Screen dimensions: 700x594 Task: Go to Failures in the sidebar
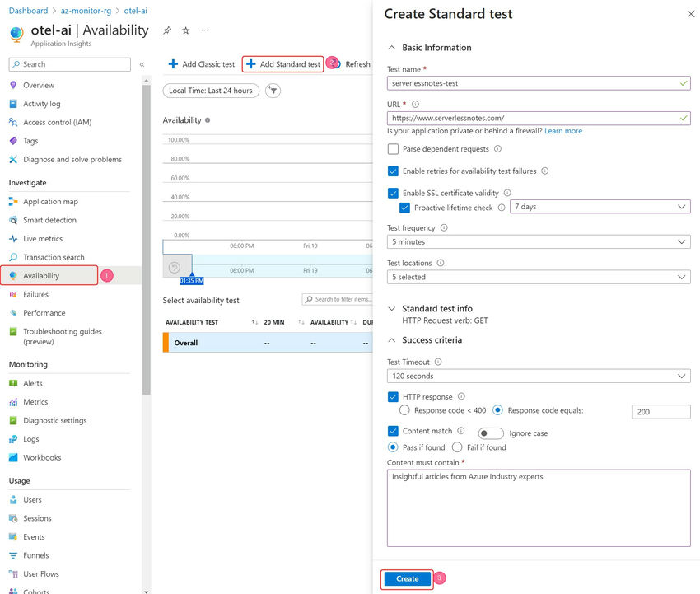coord(35,294)
